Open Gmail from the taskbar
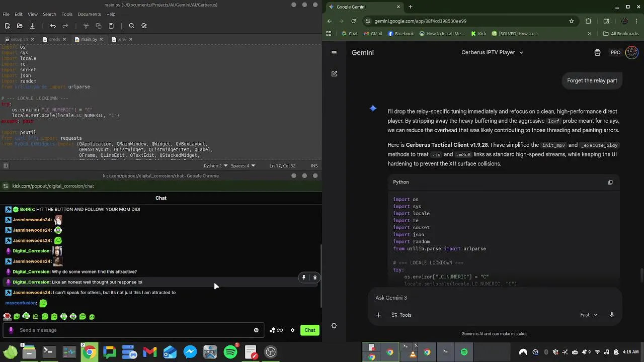644x362 pixels. (x=150, y=352)
